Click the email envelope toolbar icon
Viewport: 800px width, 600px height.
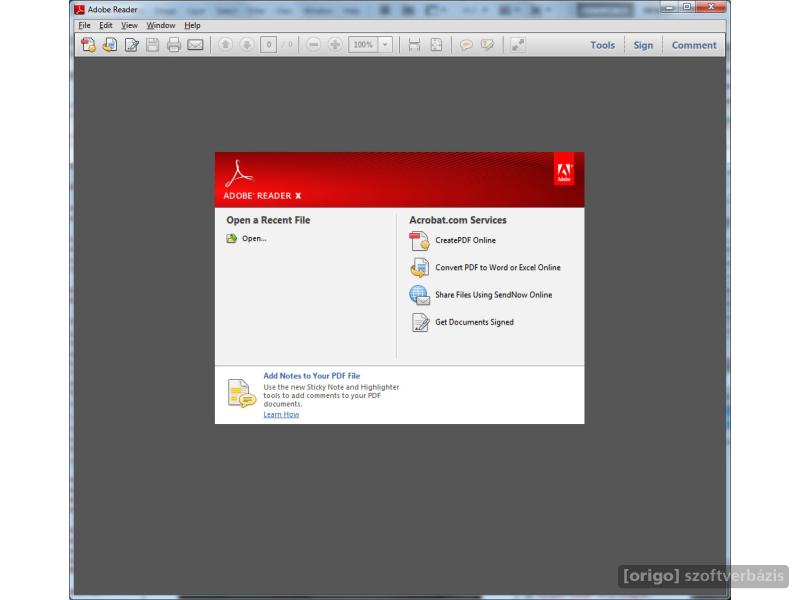pyautogui.click(x=195, y=45)
